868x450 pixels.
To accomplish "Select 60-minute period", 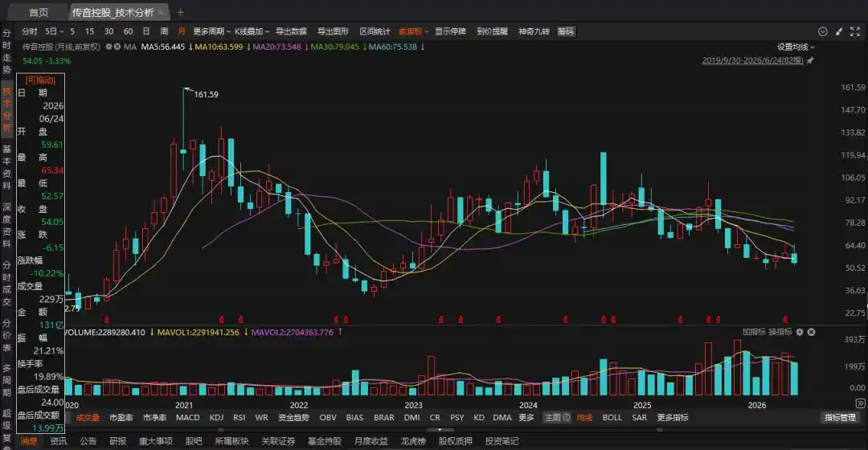I will pyautogui.click(x=128, y=31).
